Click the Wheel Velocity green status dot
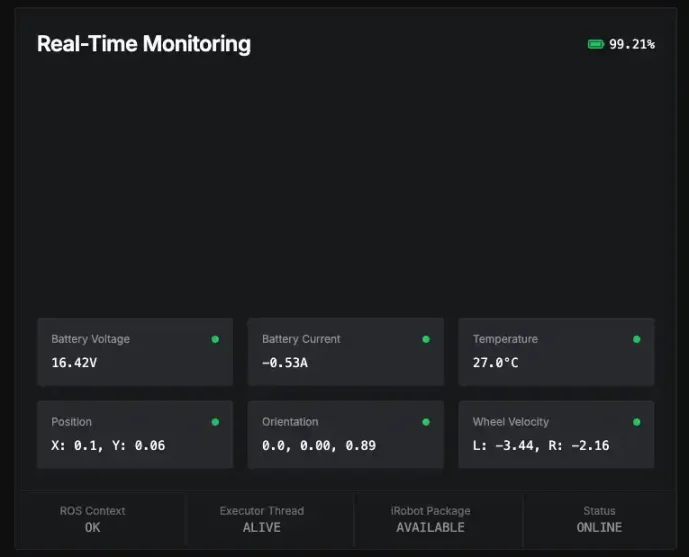This screenshot has width=689, height=557. pyautogui.click(x=637, y=422)
